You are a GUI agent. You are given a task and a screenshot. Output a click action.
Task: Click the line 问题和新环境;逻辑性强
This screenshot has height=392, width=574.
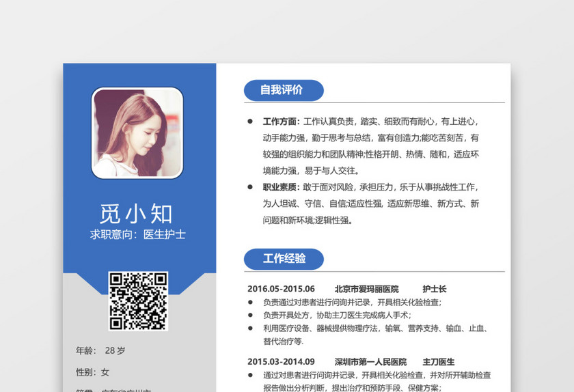click(x=308, y=220)
